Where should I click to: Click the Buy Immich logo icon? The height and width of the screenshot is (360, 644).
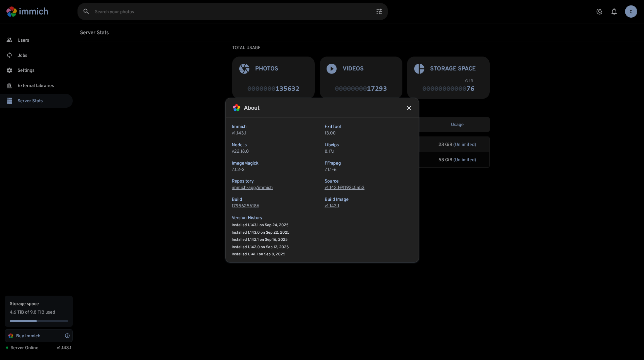[x=11, y=336]
